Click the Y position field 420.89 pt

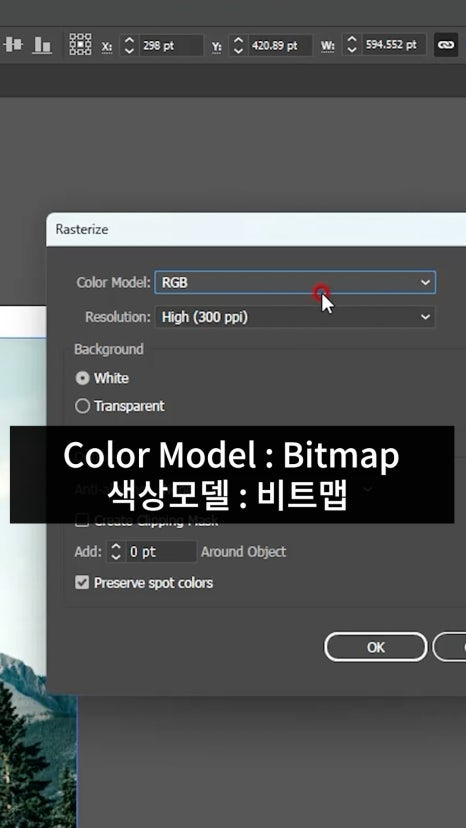(281, 45)
